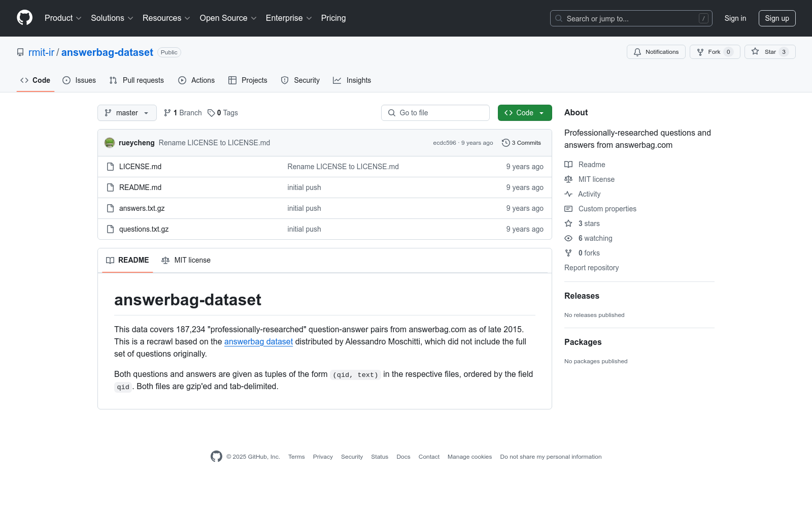View the 3 Commits history

(x=521, y=143)
